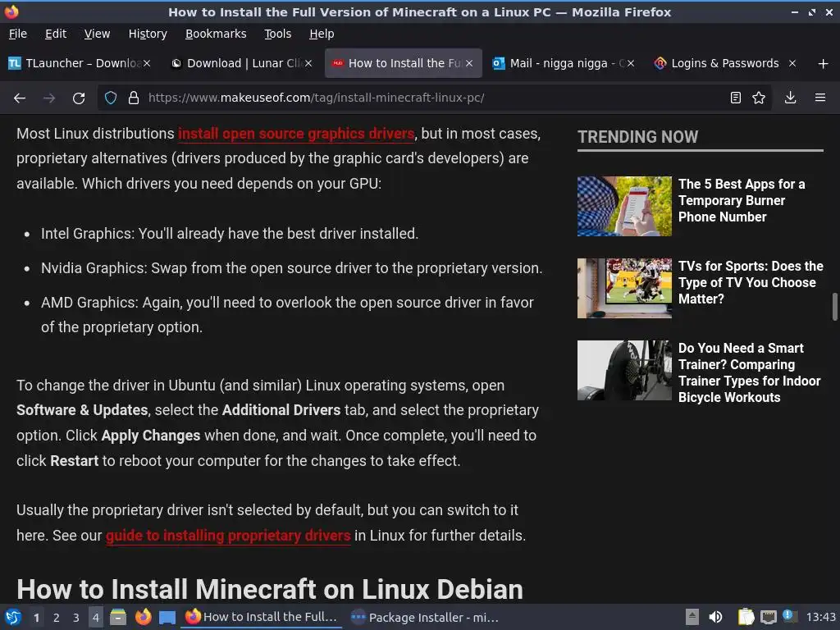Open the Edit menu
This screenshot has width=840, height=630.
coord(56,34)
